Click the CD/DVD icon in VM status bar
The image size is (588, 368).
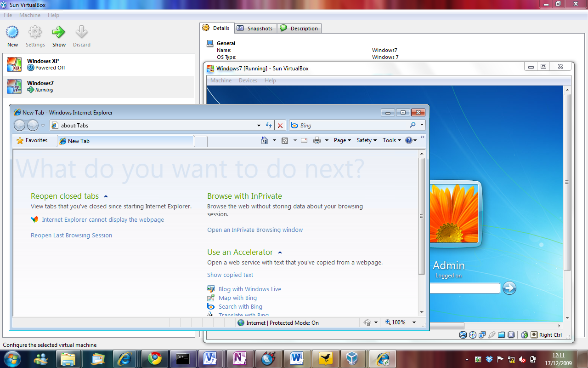tap(472, 335)
